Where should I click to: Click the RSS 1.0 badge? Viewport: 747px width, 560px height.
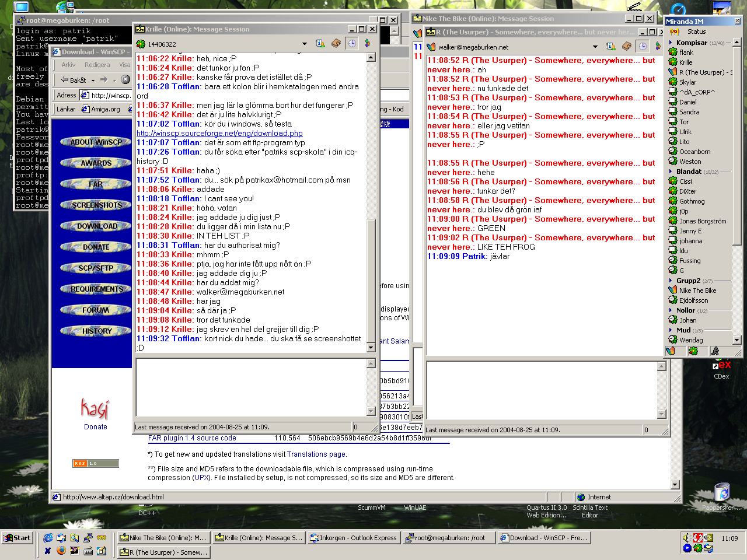[x=95, y=464]
